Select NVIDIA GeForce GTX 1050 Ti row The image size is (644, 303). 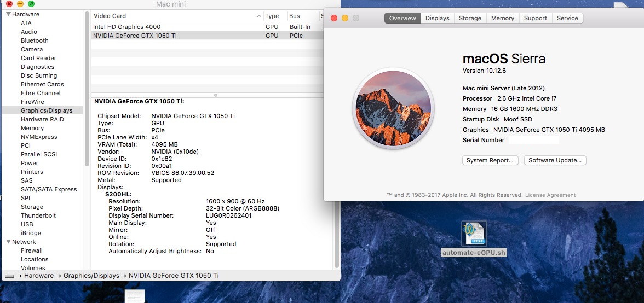click(207, 36)
